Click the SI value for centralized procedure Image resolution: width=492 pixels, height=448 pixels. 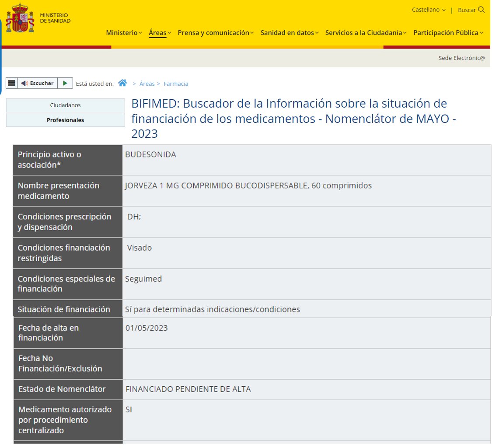pyautogui.click(x=129, y=409)
